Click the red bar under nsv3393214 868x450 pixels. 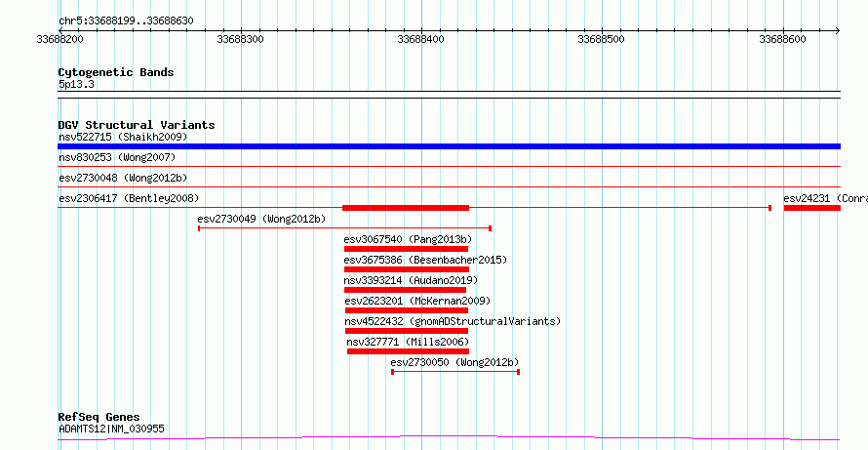click(x=405, y=290)
